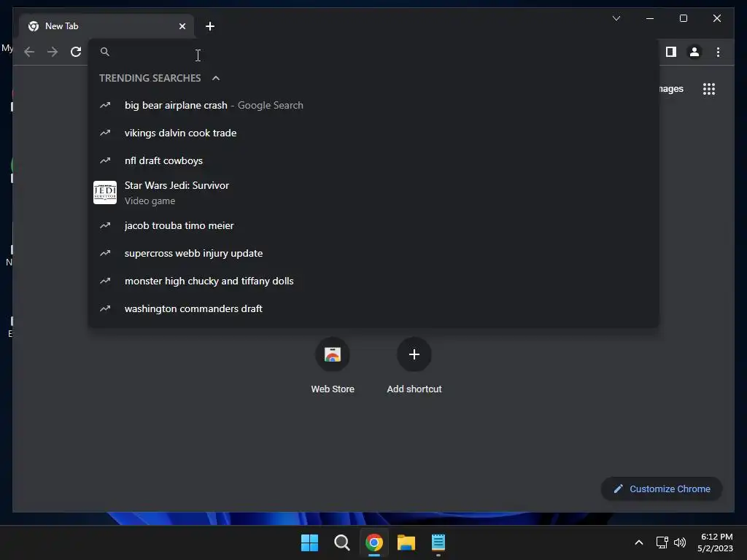Show hidden system tray icons
The height and width of the screenshot is (560, 747).
[639, 542]
